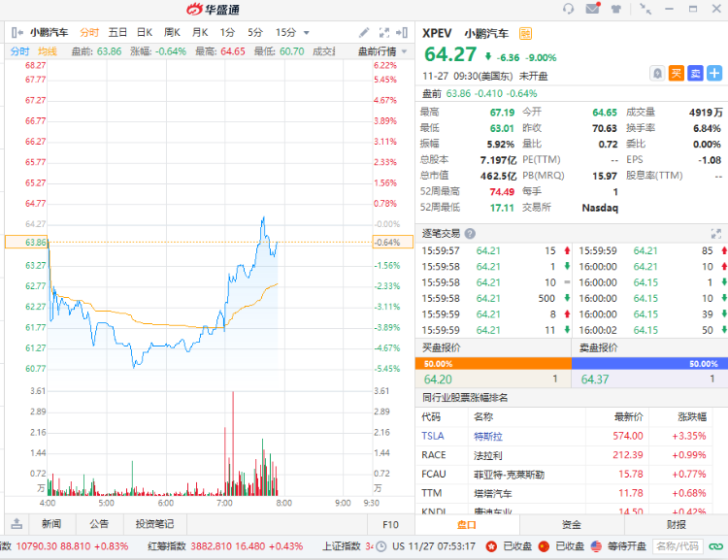This screenshot has height=560, width=728.
Task: Toggle the 分时 line legend
Action: click(x=19, y=51)
